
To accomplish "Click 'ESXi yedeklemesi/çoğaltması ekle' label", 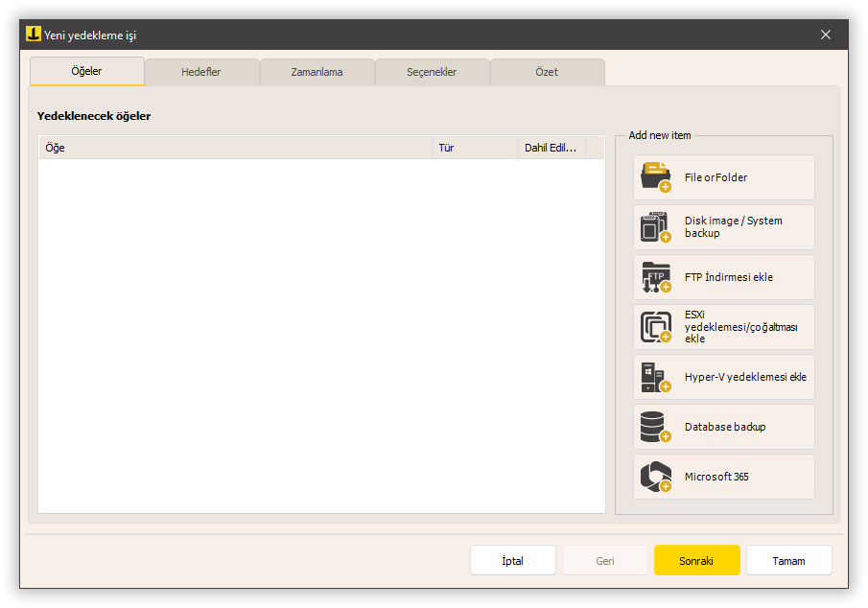I will coord(740,327).
